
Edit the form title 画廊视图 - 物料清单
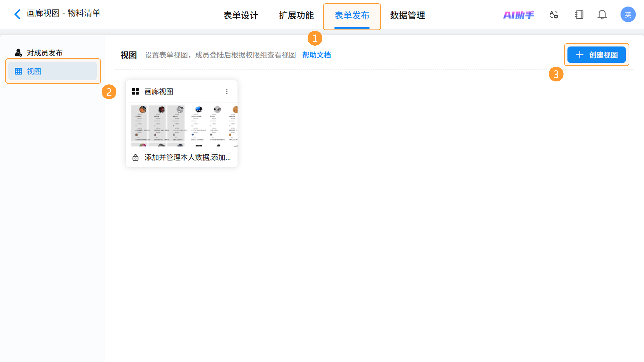[x=64, y=13]
